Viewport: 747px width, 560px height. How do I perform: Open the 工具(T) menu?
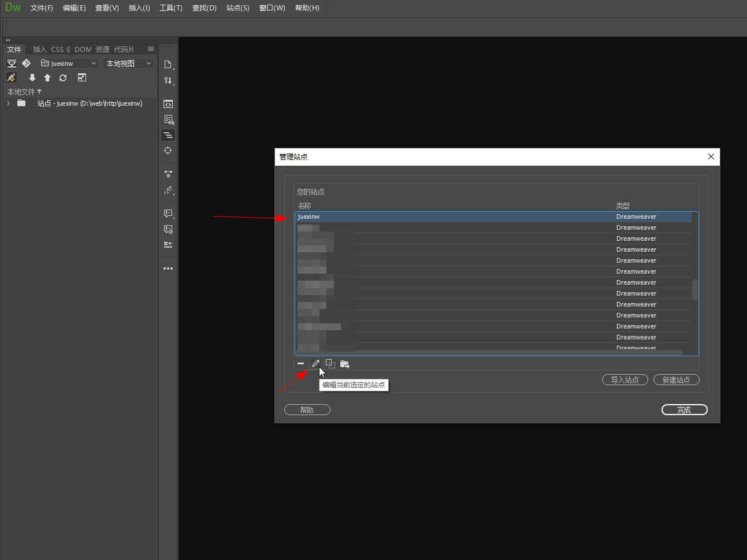coord(171,8)
